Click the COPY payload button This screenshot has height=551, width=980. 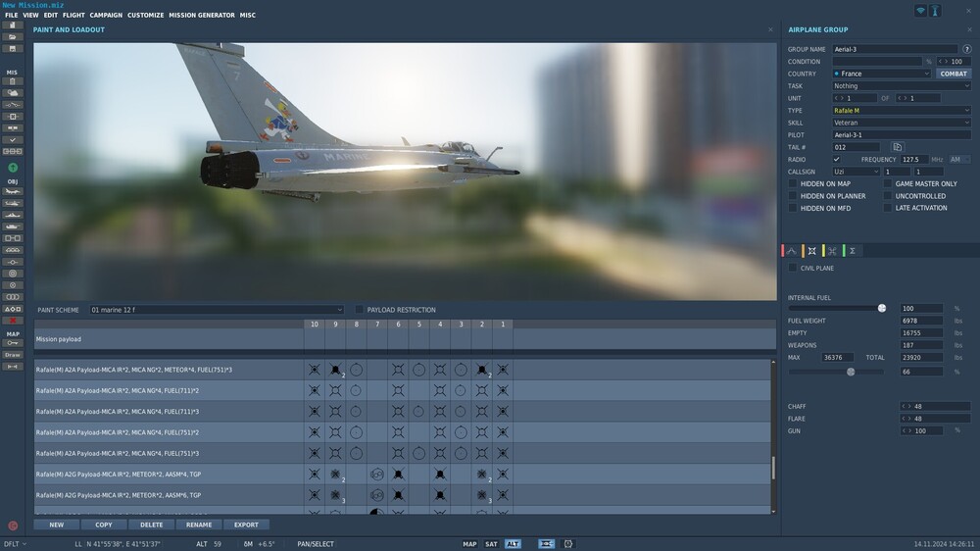pos(104,525)
